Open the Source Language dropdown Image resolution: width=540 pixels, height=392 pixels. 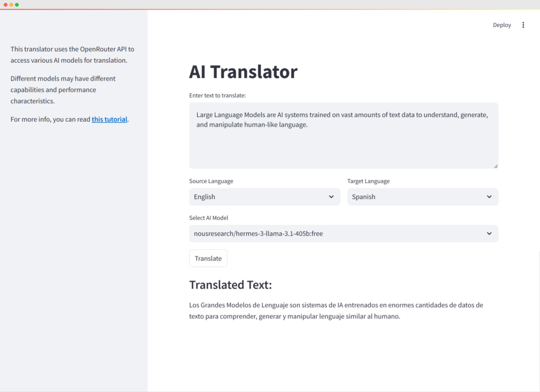264,197
